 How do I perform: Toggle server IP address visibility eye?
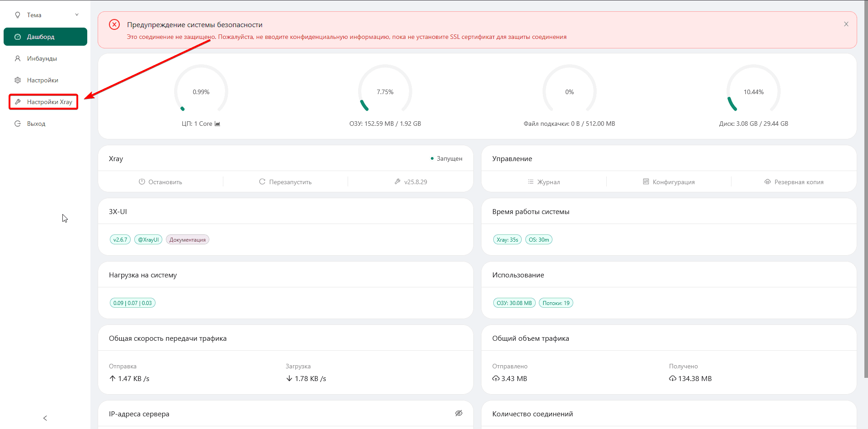(x=459, y=413)
